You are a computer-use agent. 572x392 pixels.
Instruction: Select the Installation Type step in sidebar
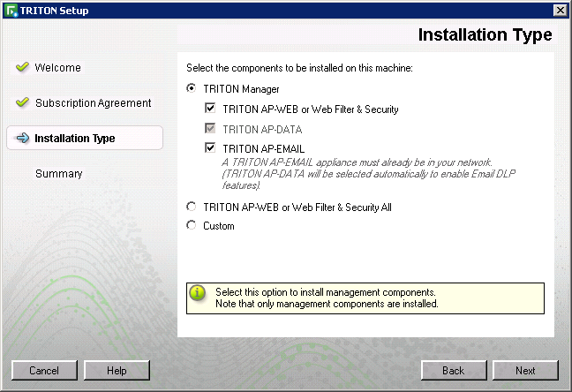click(85, 138)
